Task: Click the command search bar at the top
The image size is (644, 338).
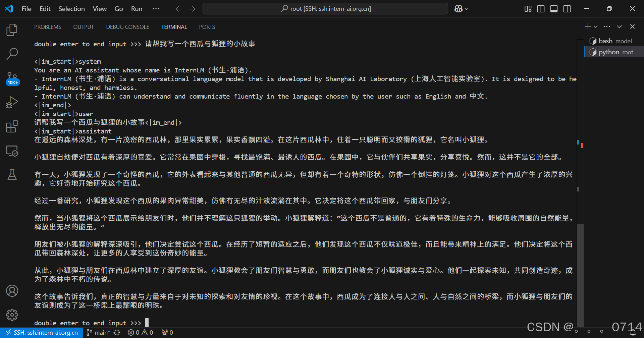Action: pyautogui.click(x=325, y=8)
